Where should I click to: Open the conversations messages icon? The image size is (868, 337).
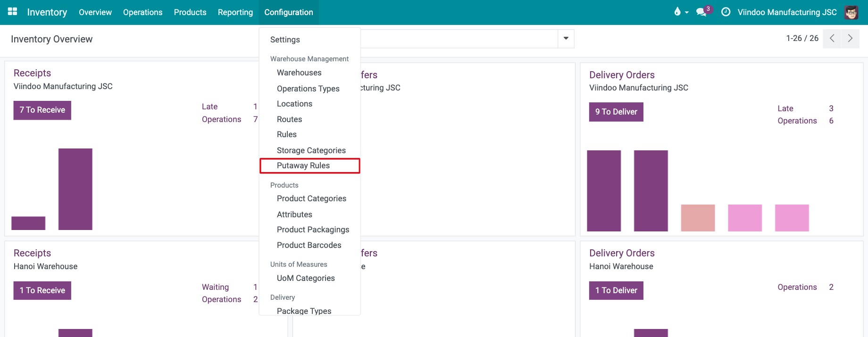coord(701,12)
